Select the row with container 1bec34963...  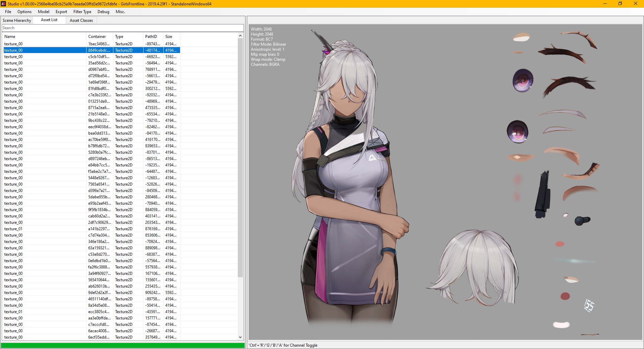(92, 44)
